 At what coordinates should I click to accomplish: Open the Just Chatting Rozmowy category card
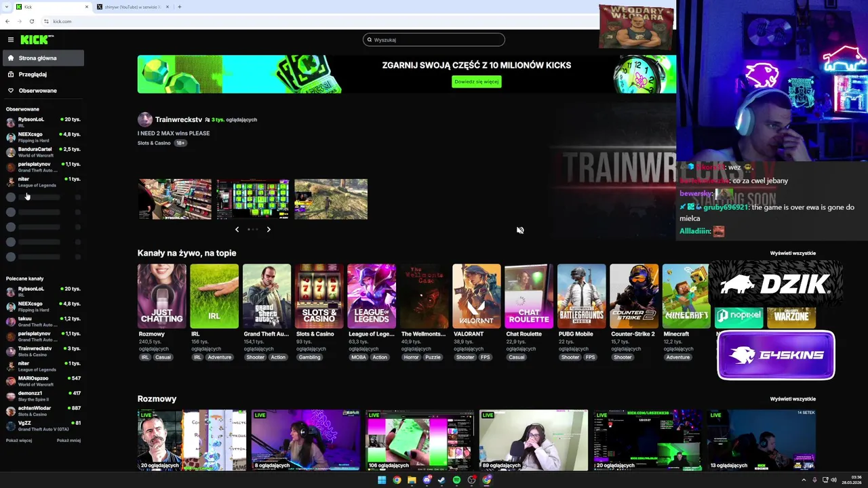[161, 296]
